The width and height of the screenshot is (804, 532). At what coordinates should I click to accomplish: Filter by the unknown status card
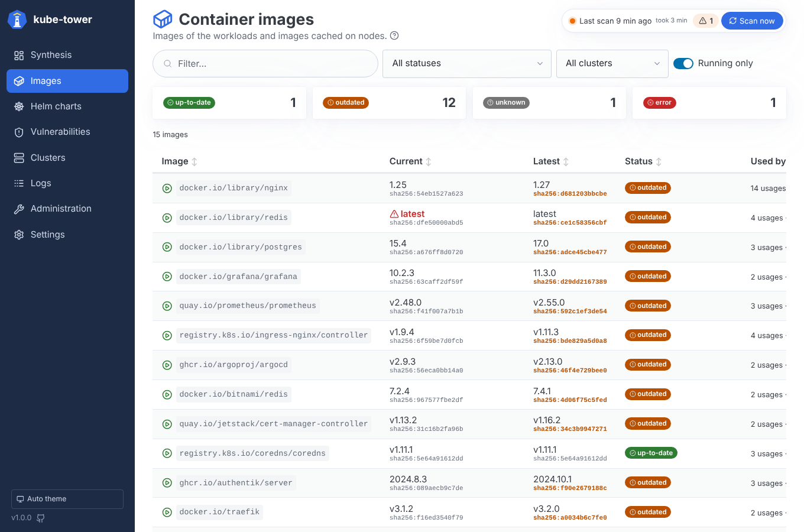(549, 103)
